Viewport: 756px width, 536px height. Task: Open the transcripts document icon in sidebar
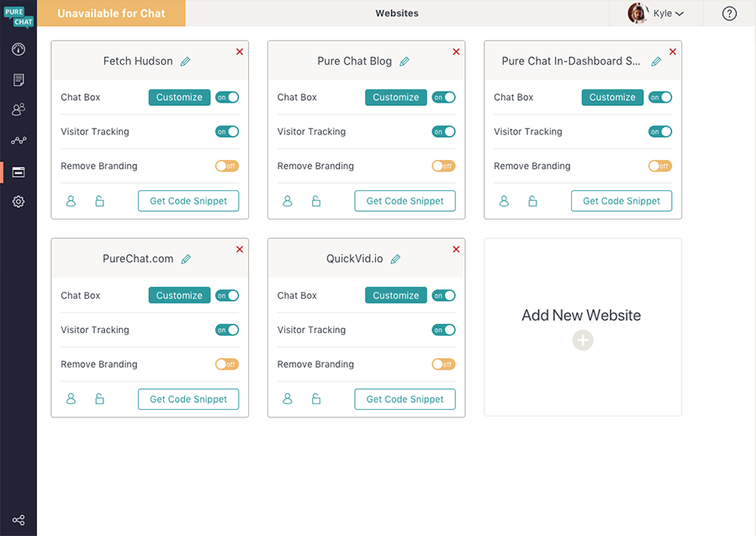(x=19, y=80)
